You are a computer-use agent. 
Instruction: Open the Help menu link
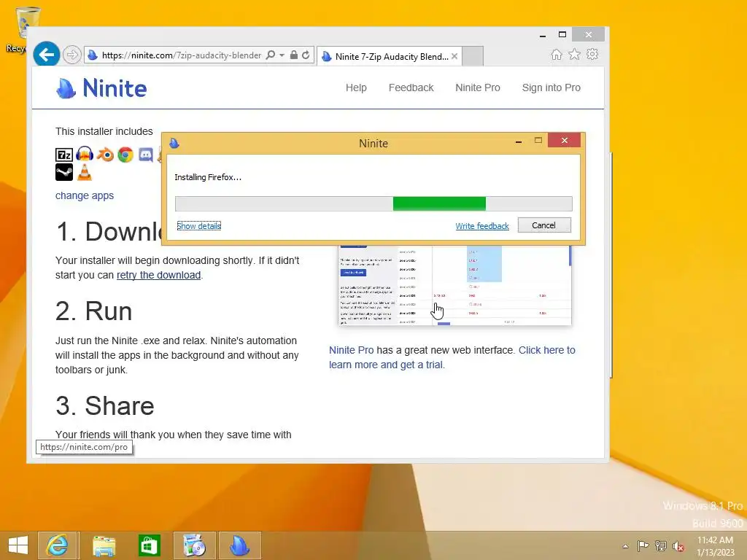tap(356, 87)
